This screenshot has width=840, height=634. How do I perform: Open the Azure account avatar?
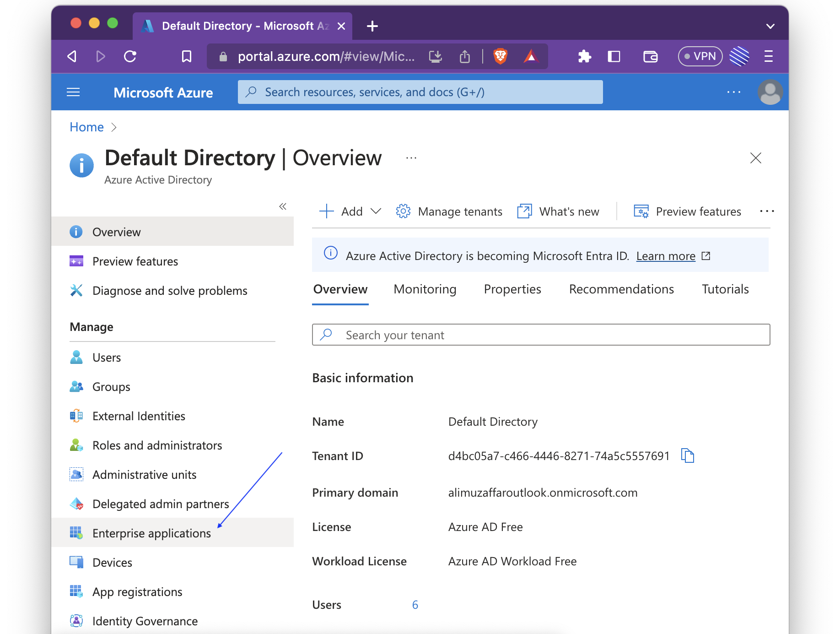(770, 92)
